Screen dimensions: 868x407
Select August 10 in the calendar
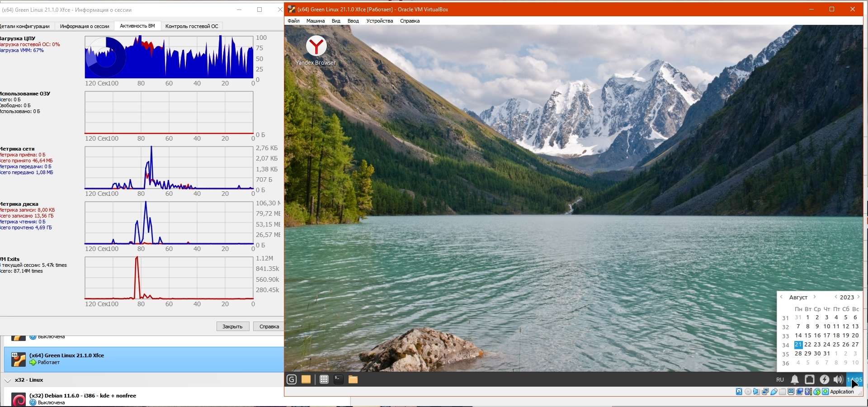pyautogui.click(x=827, y=327)
